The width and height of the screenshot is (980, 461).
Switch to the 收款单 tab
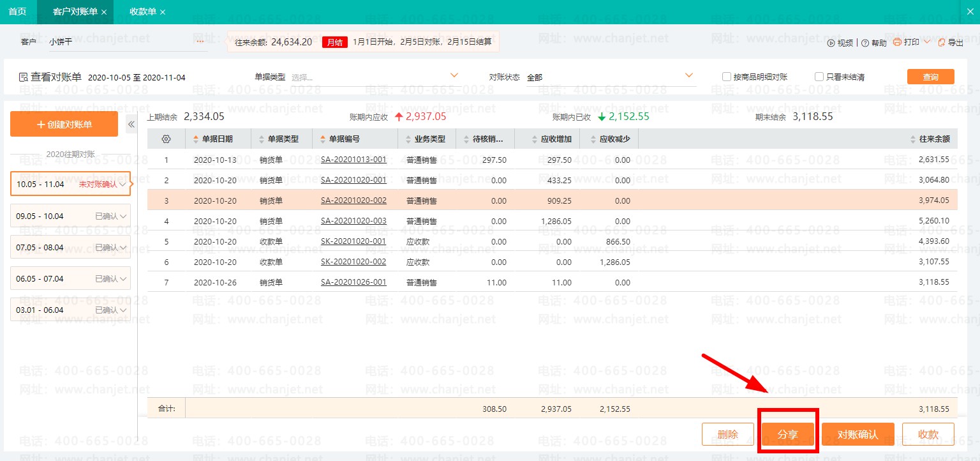142,12
